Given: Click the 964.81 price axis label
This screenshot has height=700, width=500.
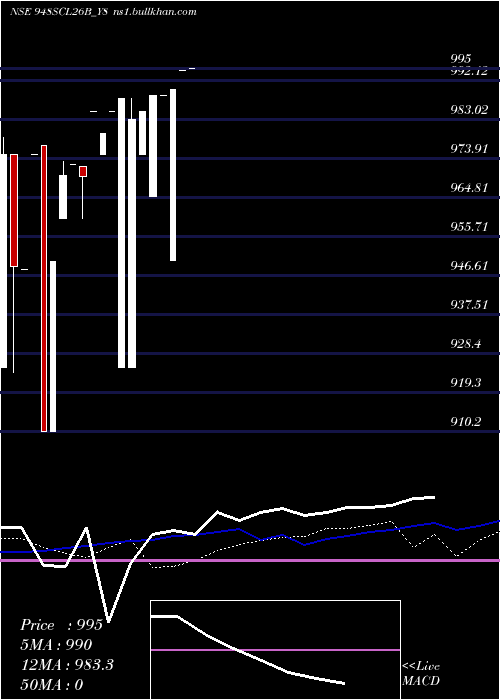Looking at the screenshot, I should (x=469, y=188).
